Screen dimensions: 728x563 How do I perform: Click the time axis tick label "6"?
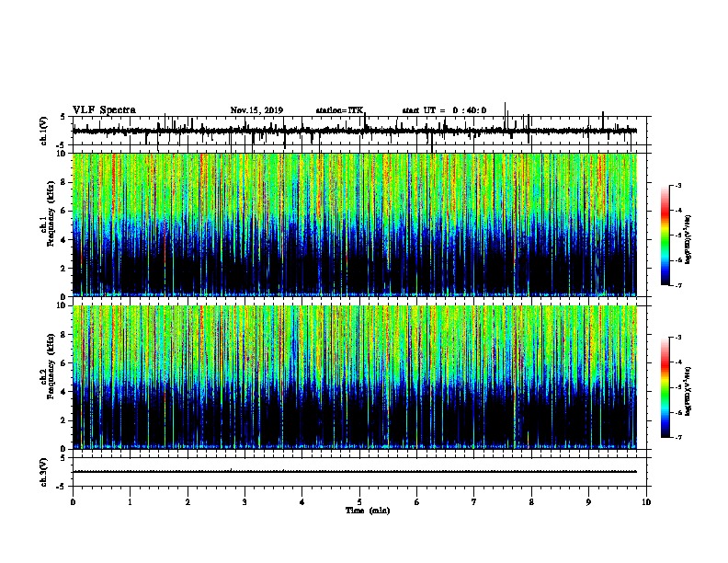[x=417, y=501]
